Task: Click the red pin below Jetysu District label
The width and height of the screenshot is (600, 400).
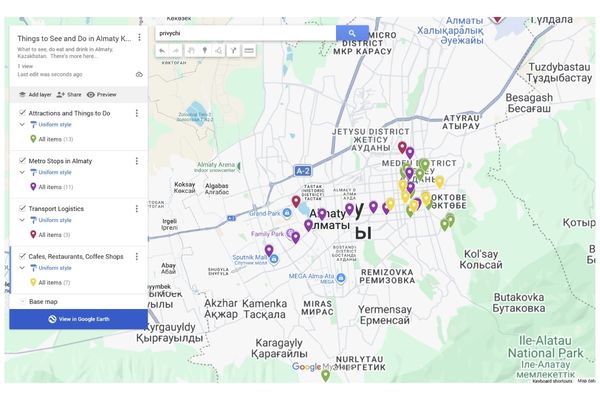Action: [402, 147]
